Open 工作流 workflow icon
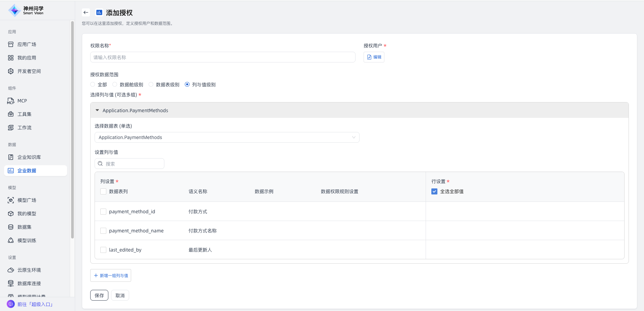Viewport: 644px width, 311px height. [x=11, y=128]
